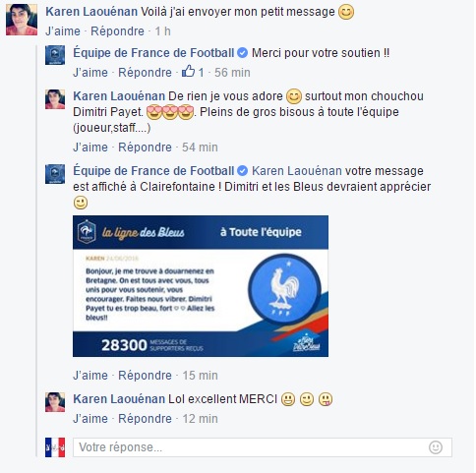Like the 'Merci pour votre soutien' reply
The height and width of the screenshot is (473, 476).
(x=90, y=73)
